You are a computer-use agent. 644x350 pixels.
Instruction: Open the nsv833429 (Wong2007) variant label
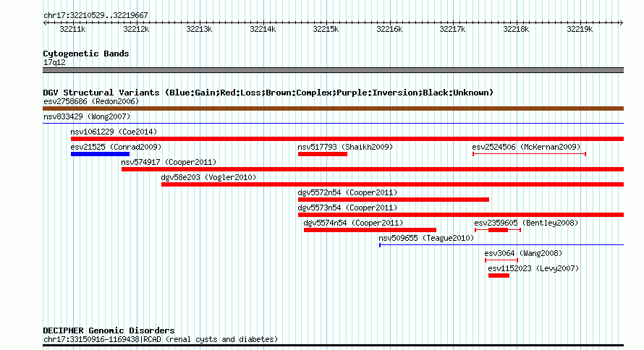[x=87, y=116]
